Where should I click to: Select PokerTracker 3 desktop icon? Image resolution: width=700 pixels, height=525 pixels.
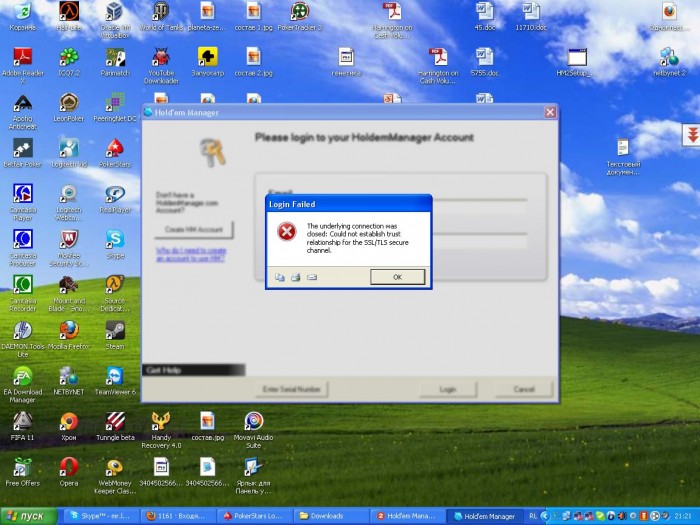300,17
